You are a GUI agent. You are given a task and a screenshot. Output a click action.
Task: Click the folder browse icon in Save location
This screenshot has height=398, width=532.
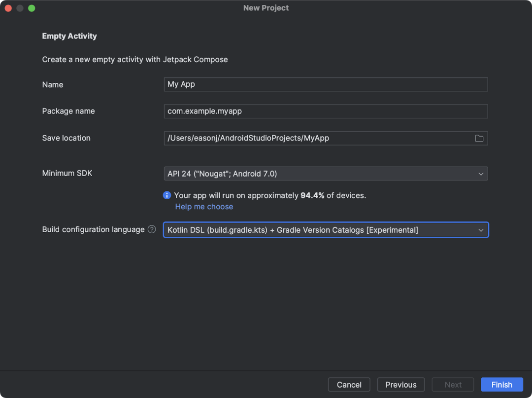tap(479, 139)
